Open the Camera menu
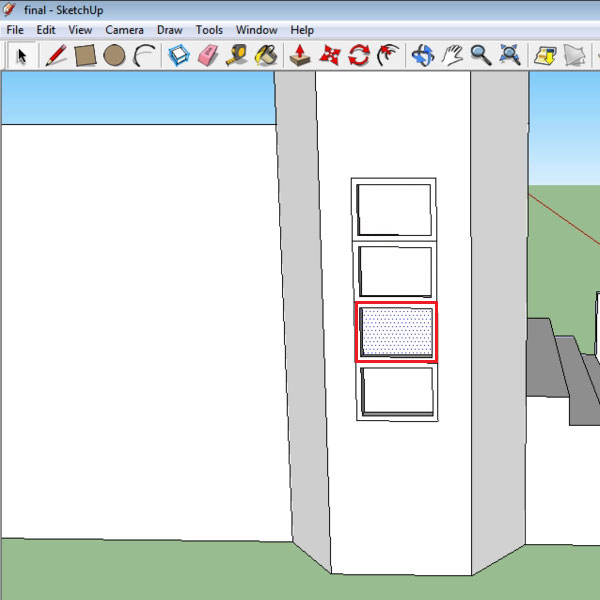 tap(124, 30)
